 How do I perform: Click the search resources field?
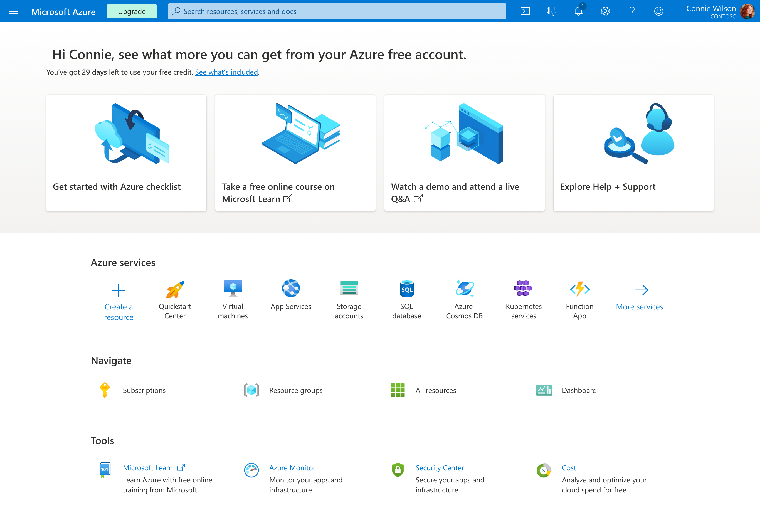[336, 11]
